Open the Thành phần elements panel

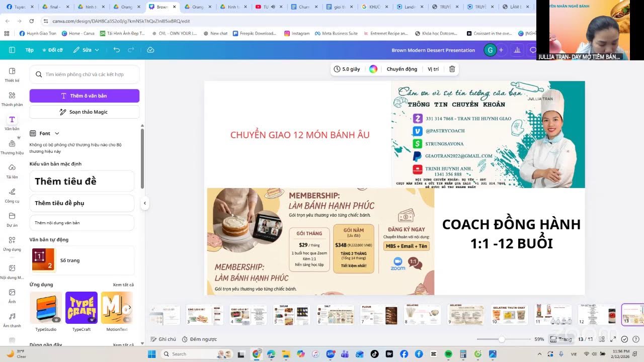point(12,99)
